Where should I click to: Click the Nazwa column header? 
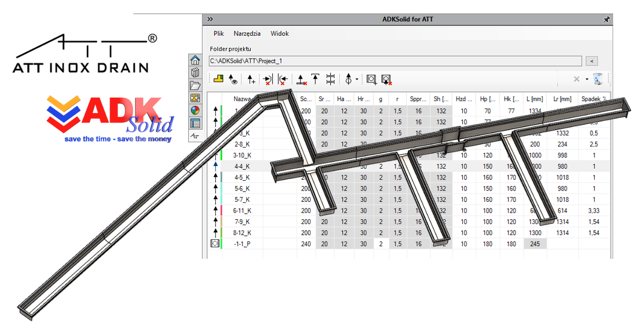click(243, 99)
